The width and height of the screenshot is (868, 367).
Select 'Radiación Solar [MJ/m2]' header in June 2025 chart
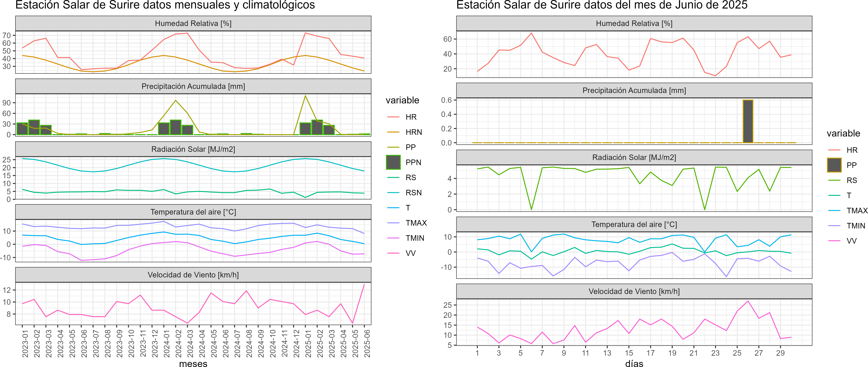[x=634, y=157]
